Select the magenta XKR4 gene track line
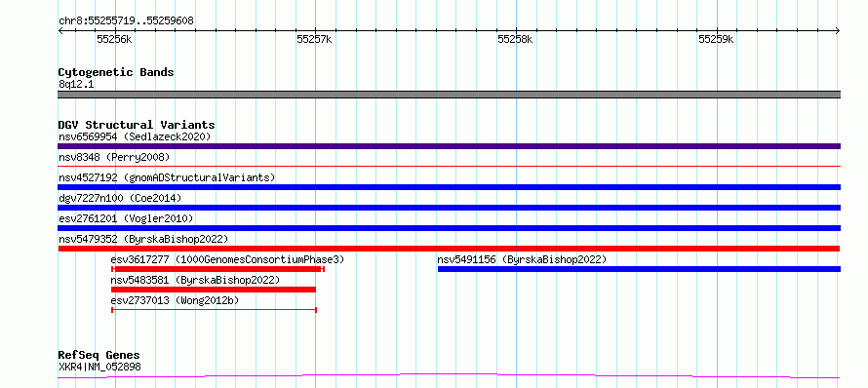 [449, 376]
